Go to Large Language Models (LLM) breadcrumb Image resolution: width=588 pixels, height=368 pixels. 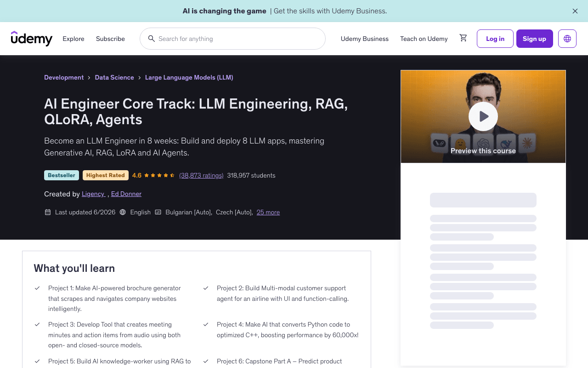coord(189,77)
